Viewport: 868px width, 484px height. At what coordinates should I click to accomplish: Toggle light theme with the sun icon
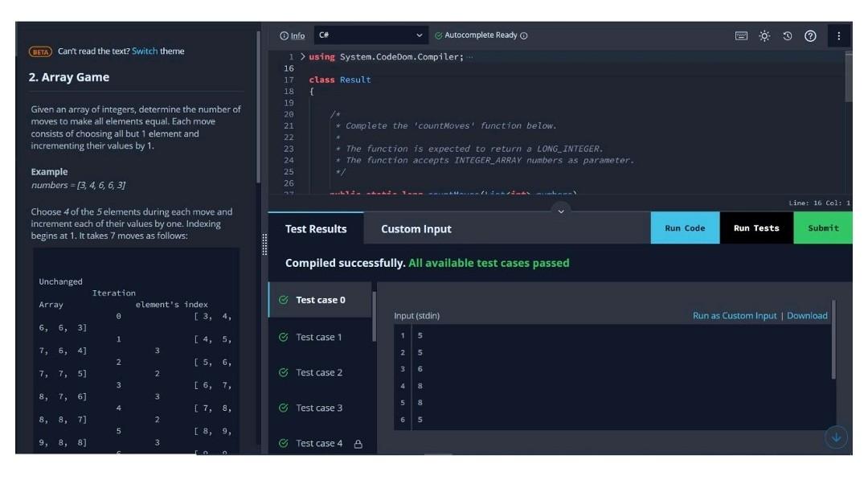pos(764,35)
